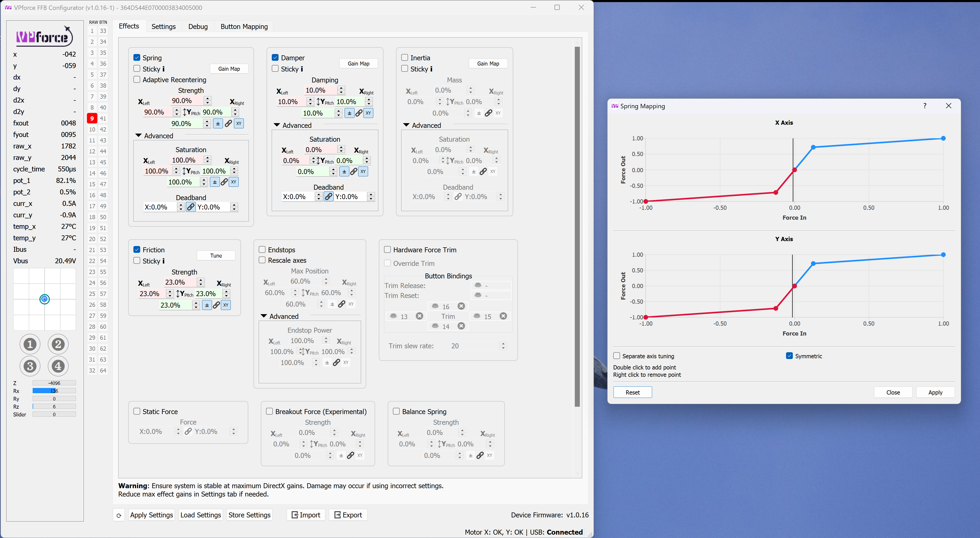The width and height of the screenshot is (980, 538).
Task: Click the round button number 2
Action: pyautogui.click(x=58, y=344)
